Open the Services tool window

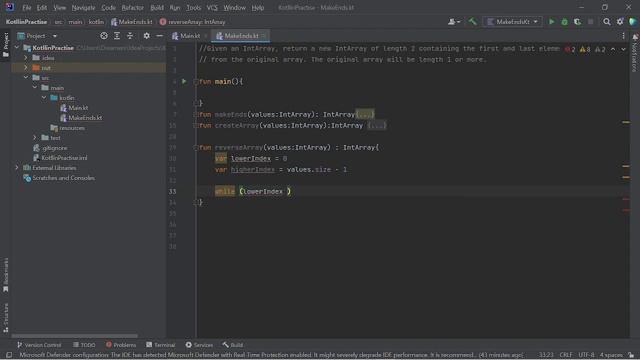pos(199,345)
